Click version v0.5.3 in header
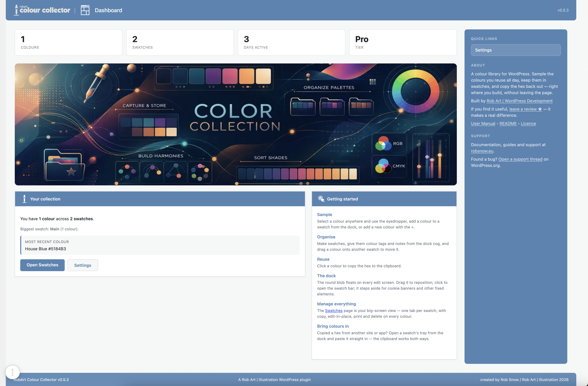588x386 pixels. (x=563, y=10)
